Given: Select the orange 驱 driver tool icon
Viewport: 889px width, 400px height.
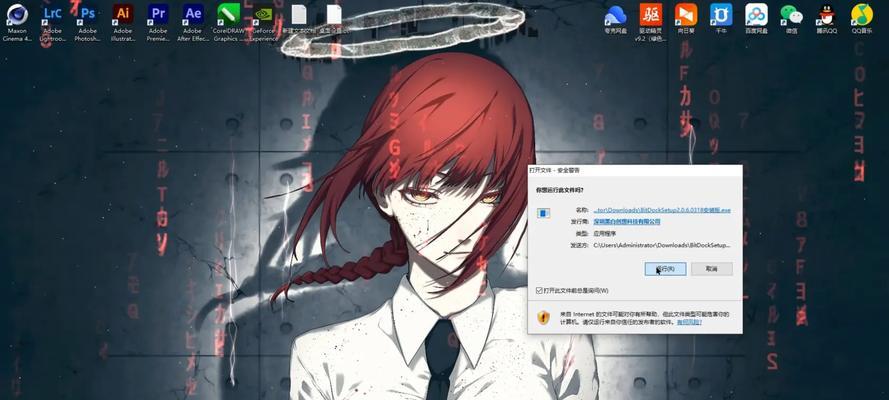Looking at the screenshot, I should [x=650, y=22].
